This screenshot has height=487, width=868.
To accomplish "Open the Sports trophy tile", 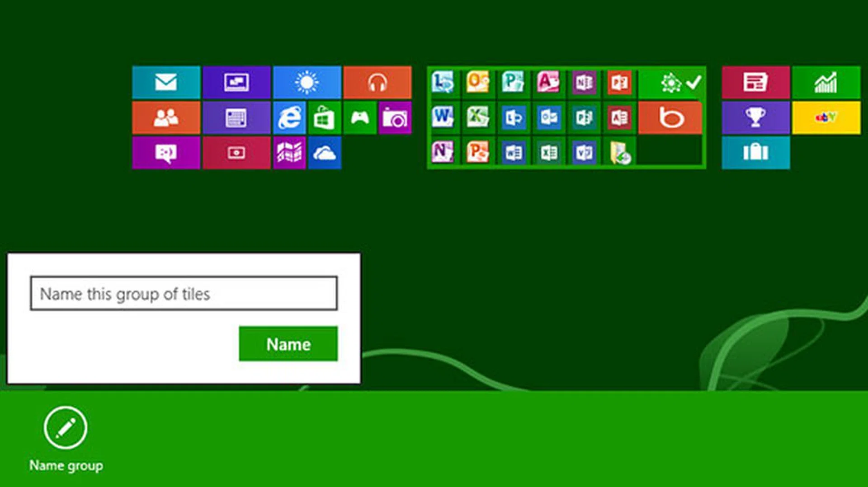I will 755,117.
